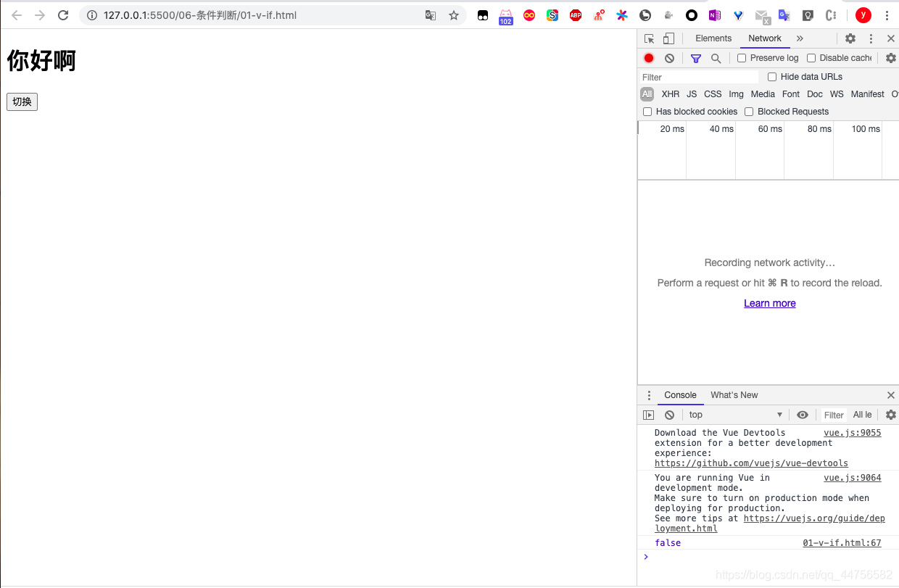Filter network requests by Font
Image resolution: width=899 pixels, height=588 pixels.
pyautogui.click(x=791, y=94)
